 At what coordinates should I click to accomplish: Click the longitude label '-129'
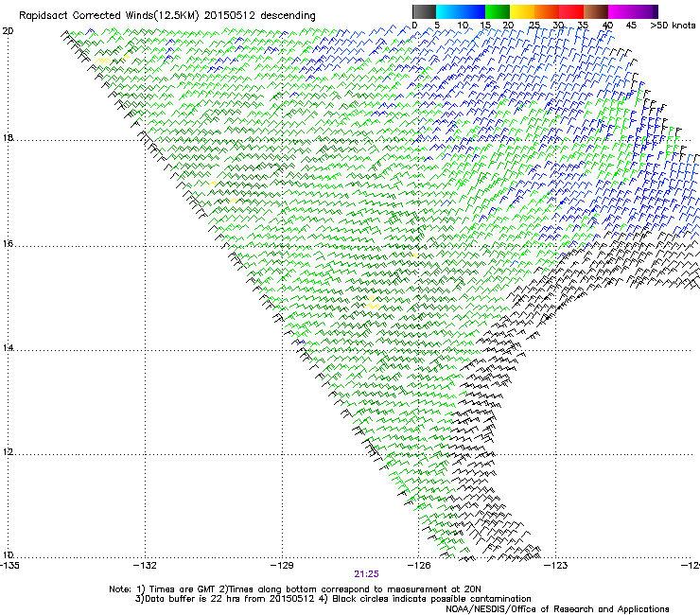click(x=282, y=566)
